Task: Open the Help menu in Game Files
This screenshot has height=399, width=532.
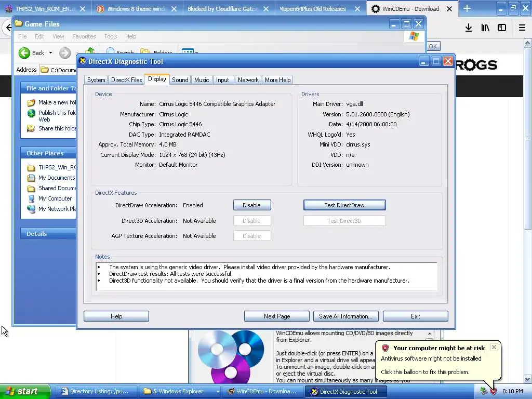Action: click(x=130, y=36)
